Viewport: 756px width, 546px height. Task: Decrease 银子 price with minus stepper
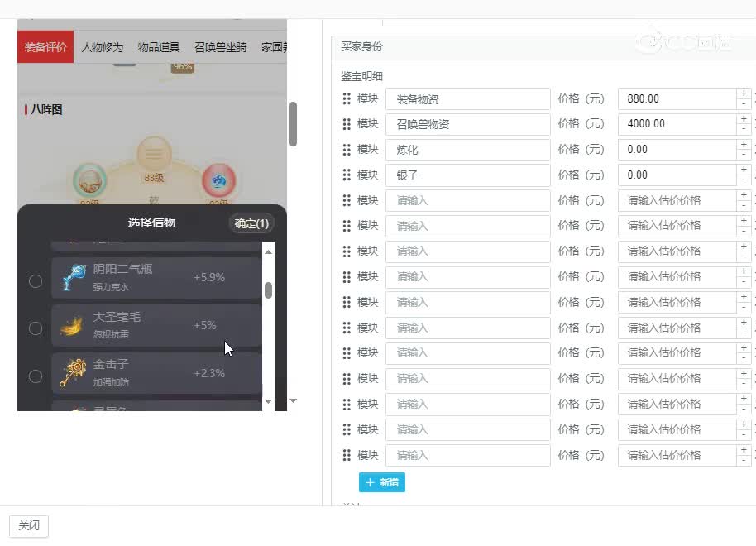click(744, 180)
